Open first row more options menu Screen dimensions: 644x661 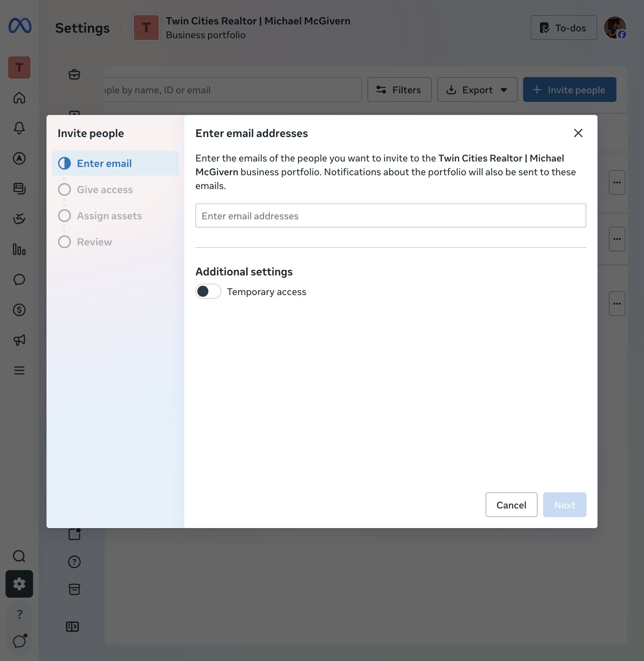617,182
